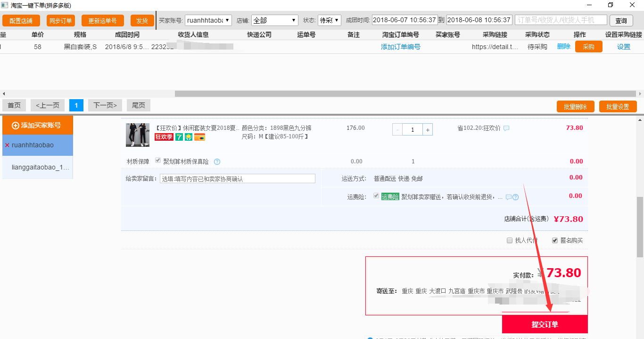Click the 给卖家留言 message field
644x339 pixels.
click(238, 179)
